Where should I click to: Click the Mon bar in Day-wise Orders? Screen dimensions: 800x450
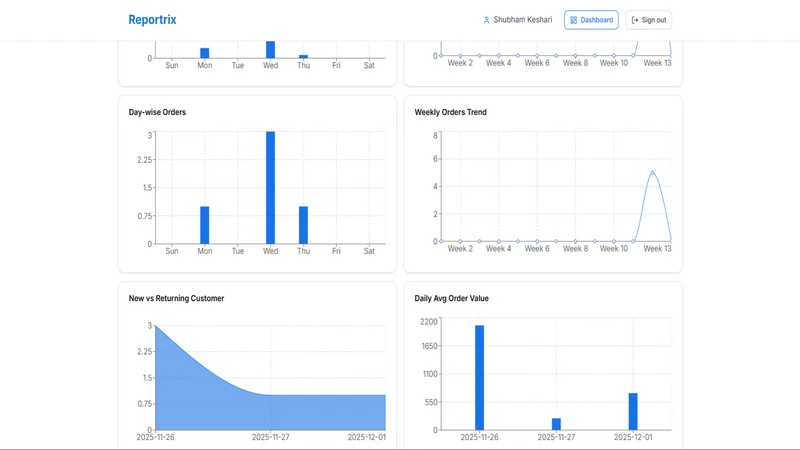[x=205, y=225]
